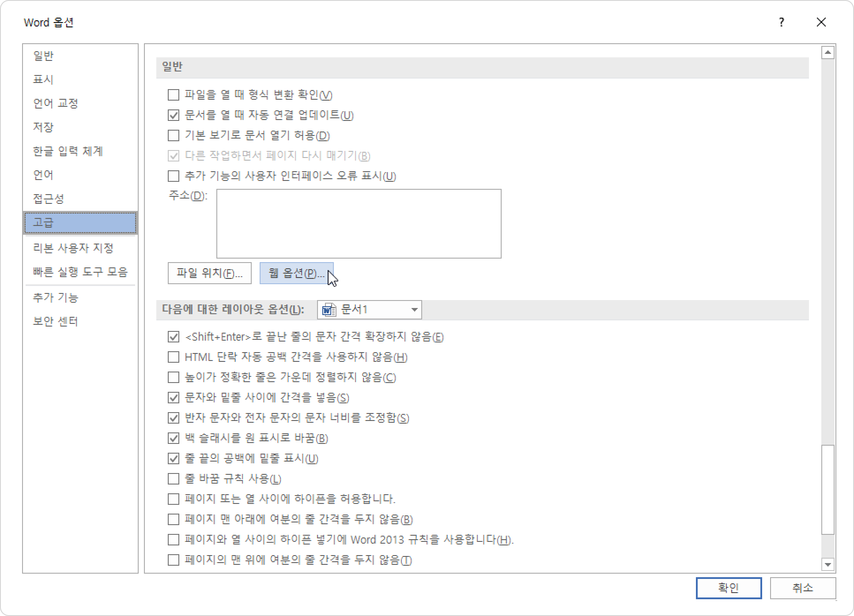Image resolution: width=854 pixels, height=616 pixels.
Task: Check HTML 단락 자동 공백 간격 option
Action: (x=174, y=357)
